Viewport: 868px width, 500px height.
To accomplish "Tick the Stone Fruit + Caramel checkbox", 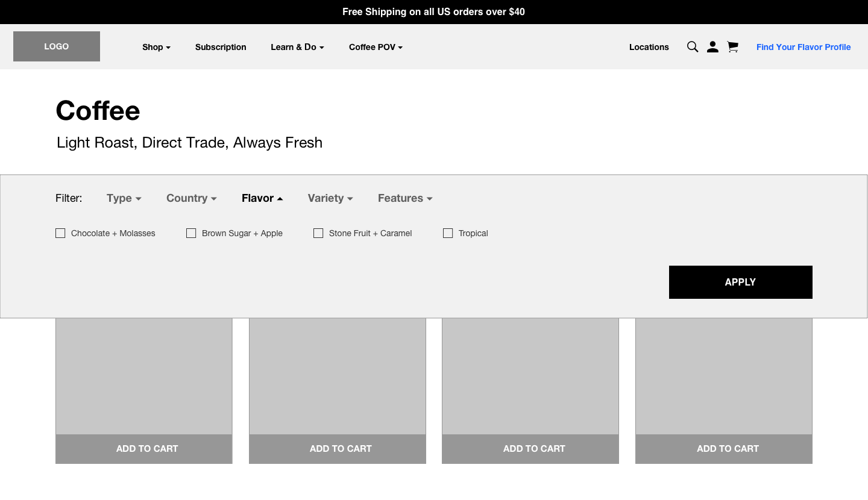I will pos(318,233).
